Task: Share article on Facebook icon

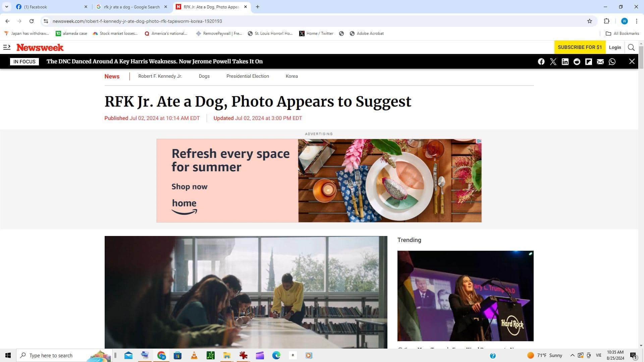Action: [541, 62]
